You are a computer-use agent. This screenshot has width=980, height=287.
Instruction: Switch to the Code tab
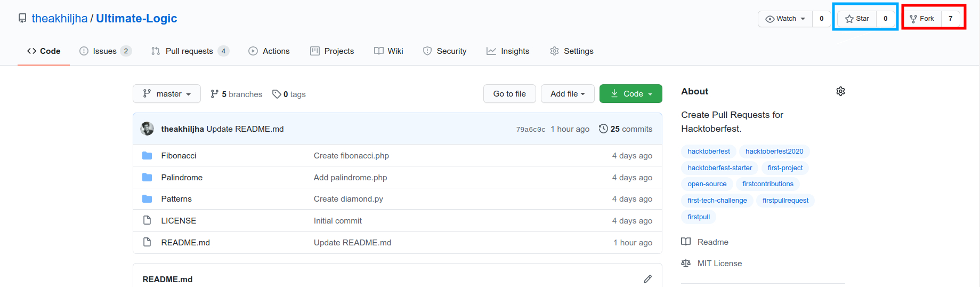tap(44, 51)
